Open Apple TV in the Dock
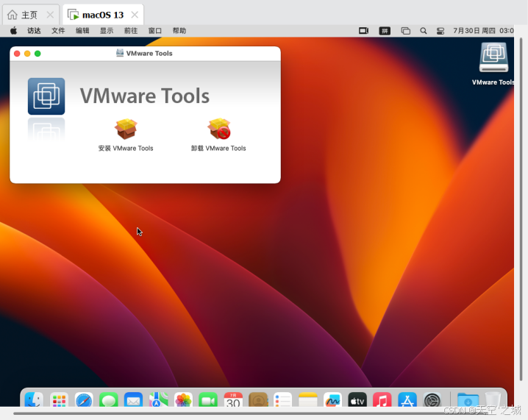The width and height of the screenshot is (528, 420). (357, 400)
